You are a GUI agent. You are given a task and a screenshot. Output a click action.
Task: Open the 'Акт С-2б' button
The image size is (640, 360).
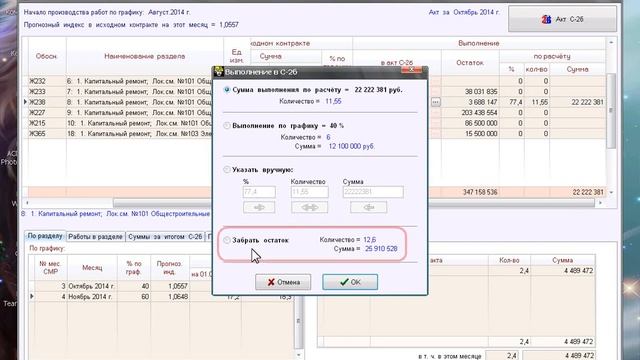tap(562, 19)
